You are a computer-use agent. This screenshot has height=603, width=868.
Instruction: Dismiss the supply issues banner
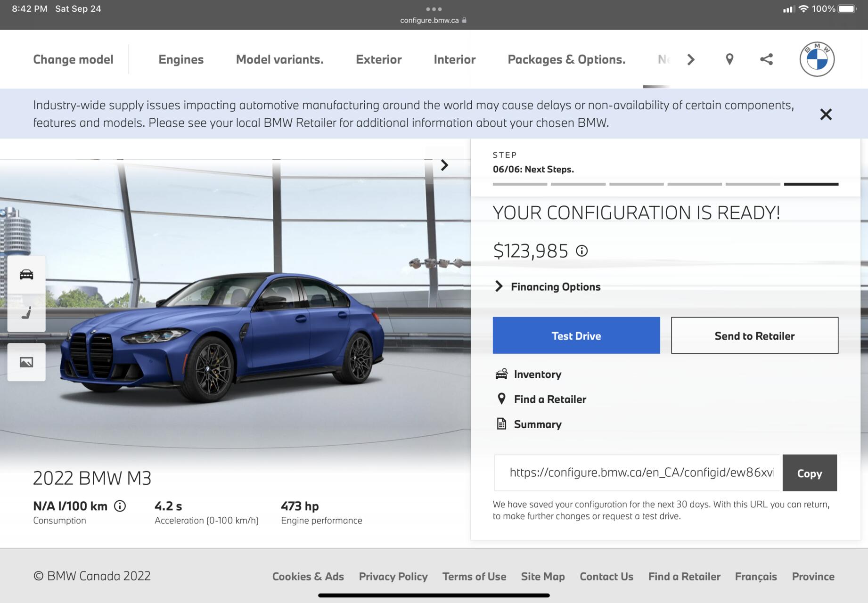click(x=826, y=114)
